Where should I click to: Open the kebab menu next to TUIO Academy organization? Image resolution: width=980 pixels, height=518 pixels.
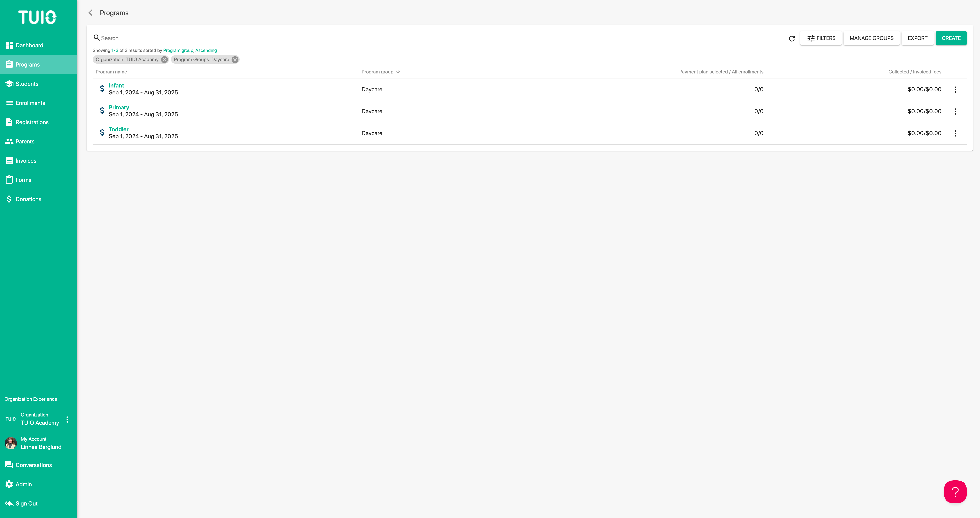pyautogui.click(x=68, y=420)
